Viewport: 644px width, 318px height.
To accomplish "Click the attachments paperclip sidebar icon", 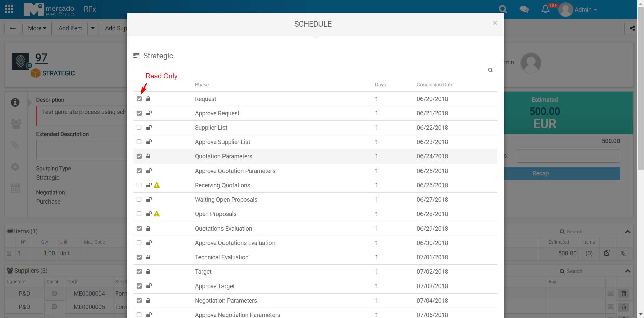I will click(x=15, y=145).
